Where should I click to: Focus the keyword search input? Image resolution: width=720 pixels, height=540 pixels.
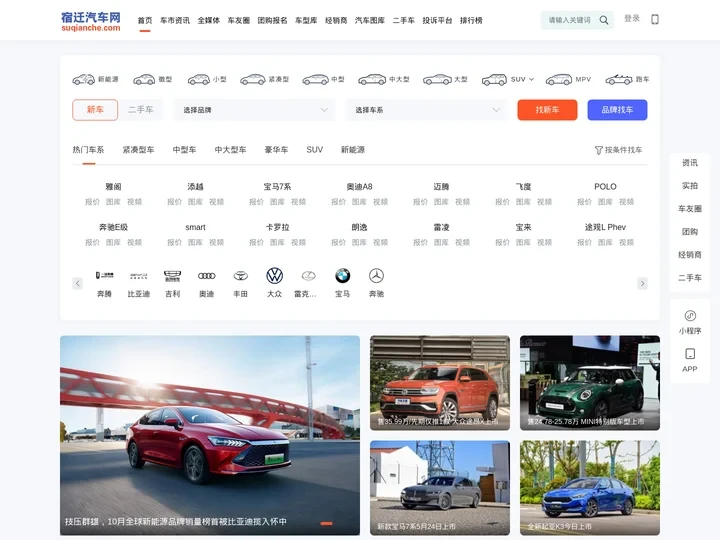[x=569, y=20]
